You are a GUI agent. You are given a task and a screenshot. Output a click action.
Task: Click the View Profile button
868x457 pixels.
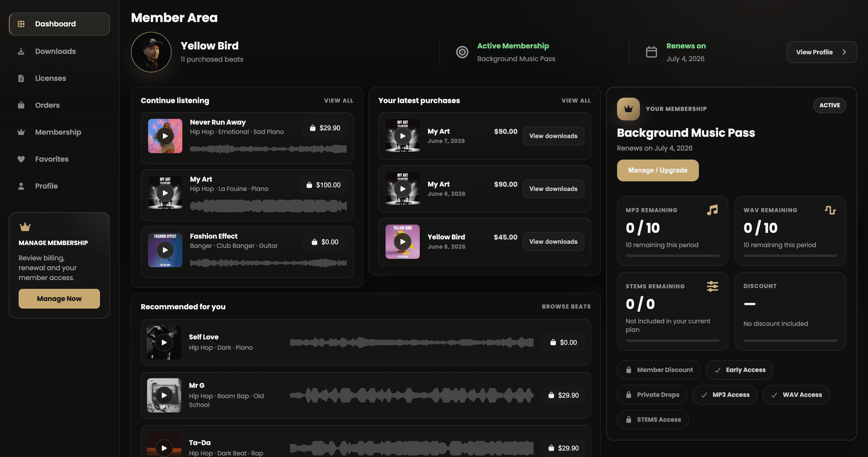(821, 52)
